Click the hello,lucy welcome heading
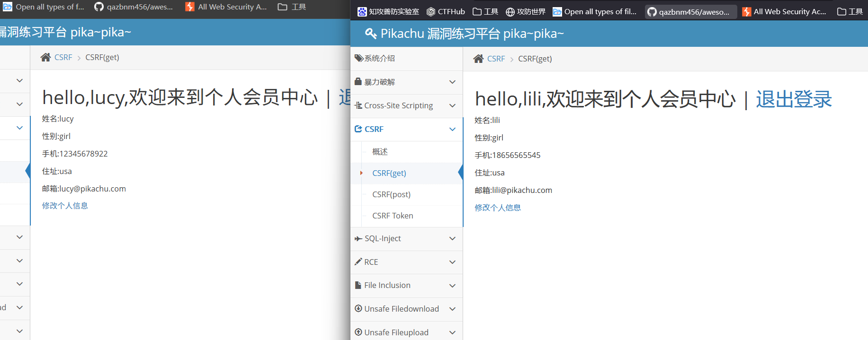This screenshot has width=868, height=340. (x=180, y=98)
